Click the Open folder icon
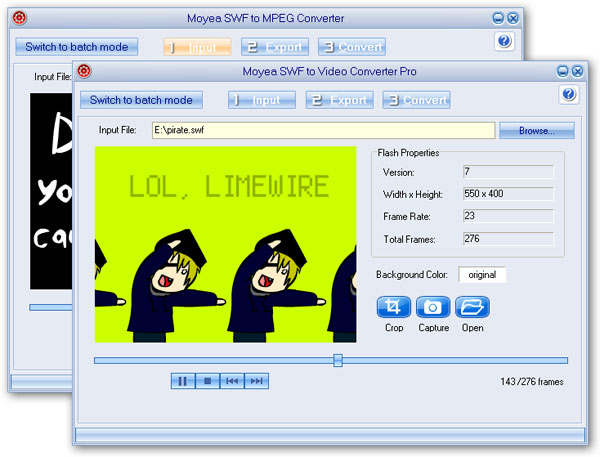Viewport: 600px width, 457px height. click(472, 307)
